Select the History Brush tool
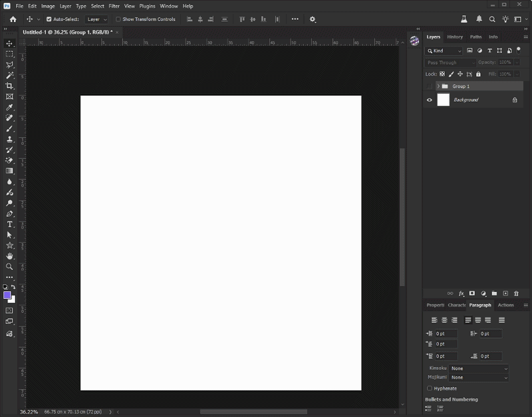The image size is (532, 417). coord(9,150)
